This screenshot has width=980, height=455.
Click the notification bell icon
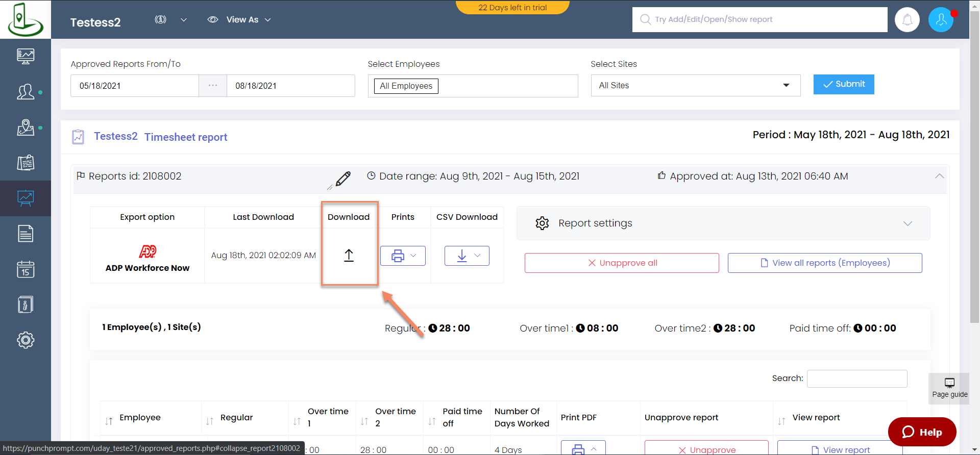pyautogui.click(x=907, y=20)
